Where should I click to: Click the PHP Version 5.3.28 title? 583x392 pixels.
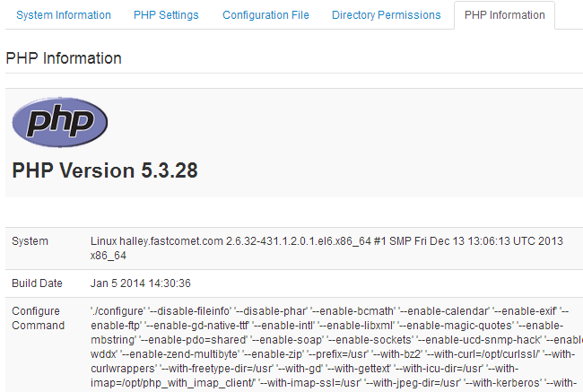(x=105, y=170)
